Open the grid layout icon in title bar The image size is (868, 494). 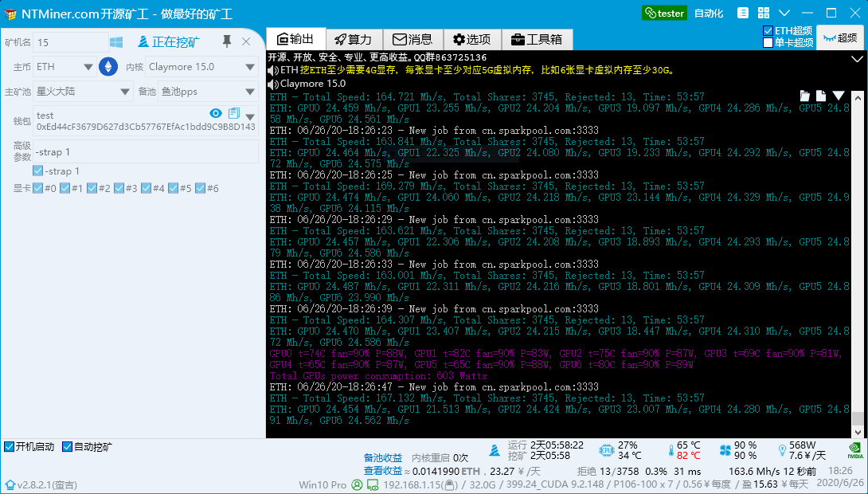(764, 13)
